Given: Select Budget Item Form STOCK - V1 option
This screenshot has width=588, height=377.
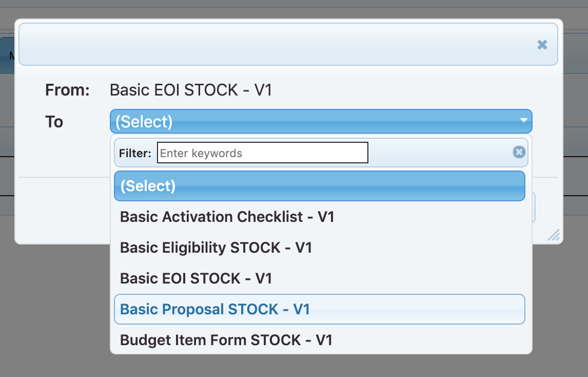Looking at the screenshot, I should pyautogui.click(x=226, y=340).
